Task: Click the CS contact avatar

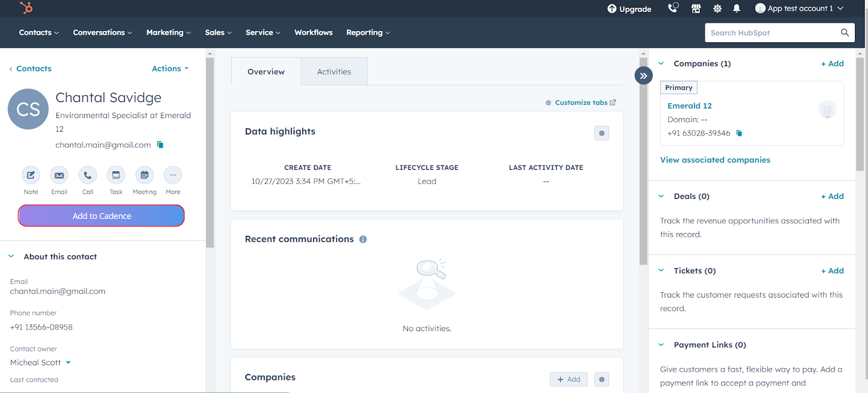Action: [28, 109]
